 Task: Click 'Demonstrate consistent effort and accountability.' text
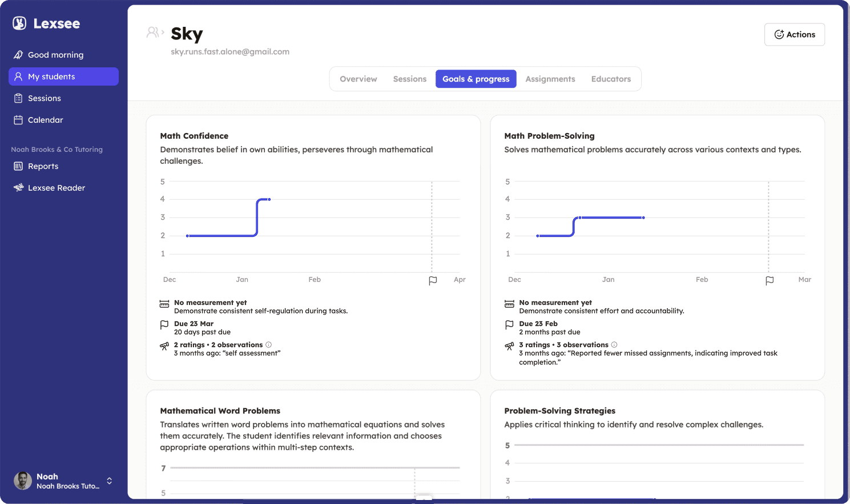click(602, 311)
